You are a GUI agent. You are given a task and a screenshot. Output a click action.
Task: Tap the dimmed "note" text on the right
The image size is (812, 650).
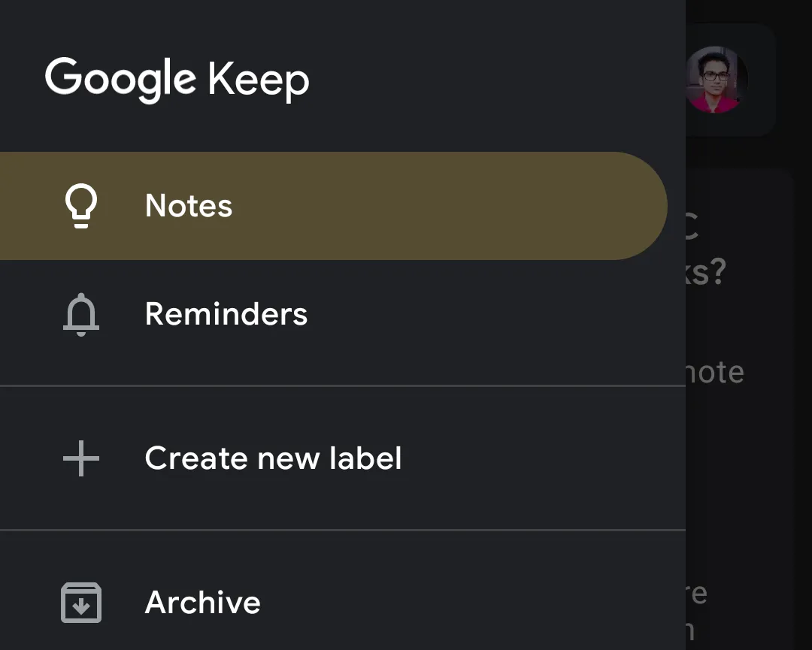714,371
